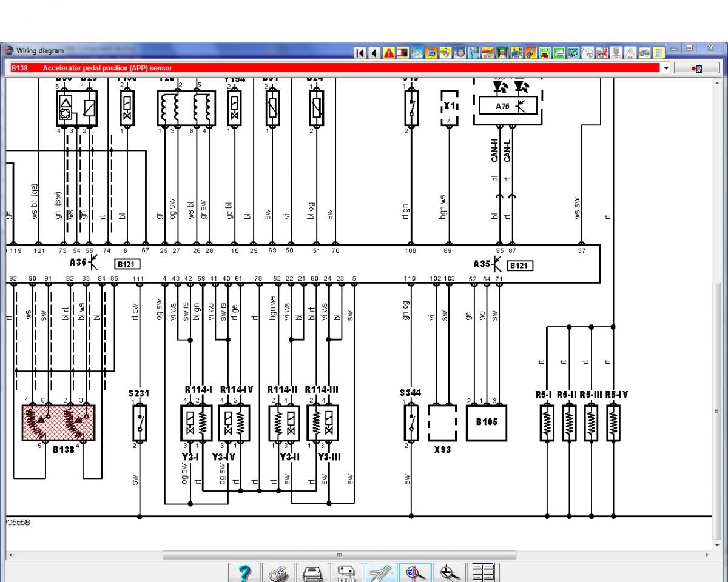Click the Wiring diagram window title
This screenshot has height=582, width=728.
(x=40, y=50)
